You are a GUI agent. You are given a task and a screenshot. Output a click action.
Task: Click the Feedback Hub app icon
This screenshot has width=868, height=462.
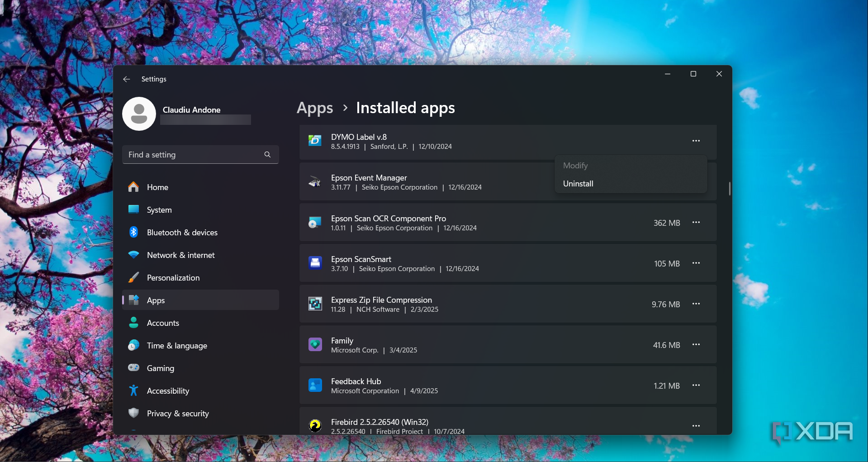315,385
